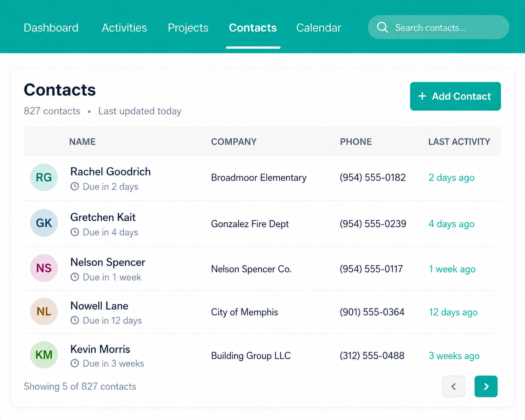Open contact Gretchen Kait
The height and width of the screenshot is (420, 525).
click(x=103, y=217)
